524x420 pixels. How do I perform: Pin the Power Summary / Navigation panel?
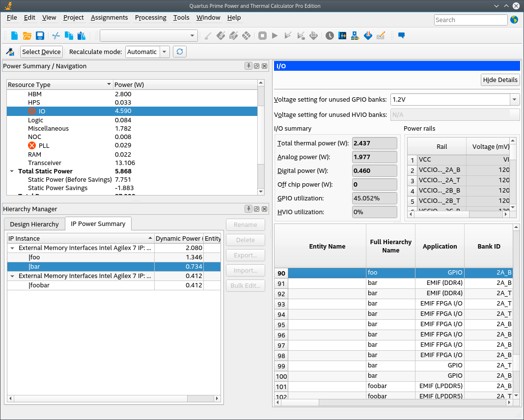tap(248, 66)
